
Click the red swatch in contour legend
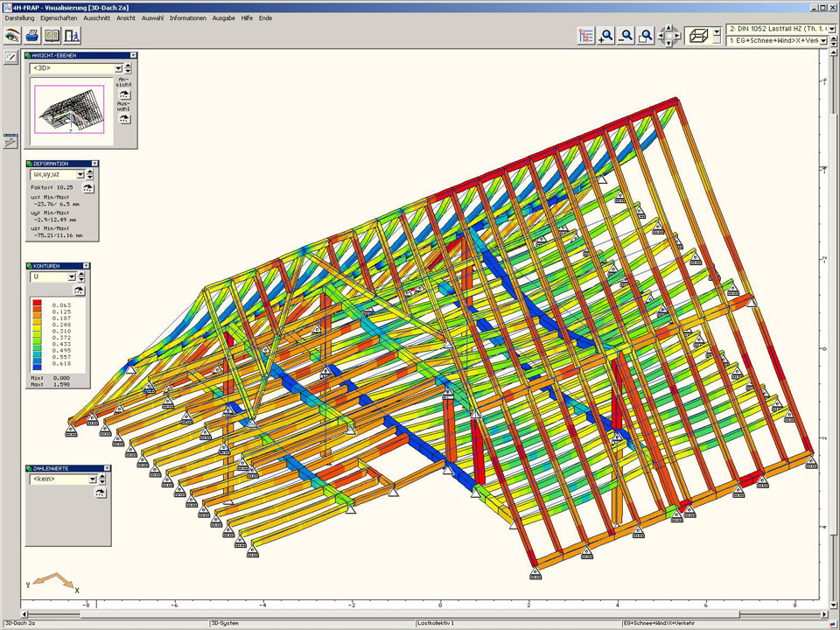(38, 303)
